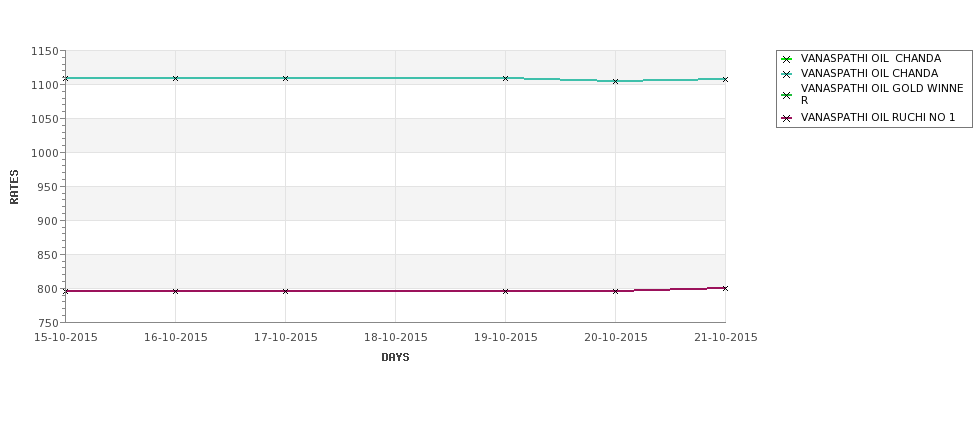Click the teal Vanaspathi Oil Chanda legend icon
Image resolution: width=975 pixels, height=429 pixels.
(x=787, y=74)
